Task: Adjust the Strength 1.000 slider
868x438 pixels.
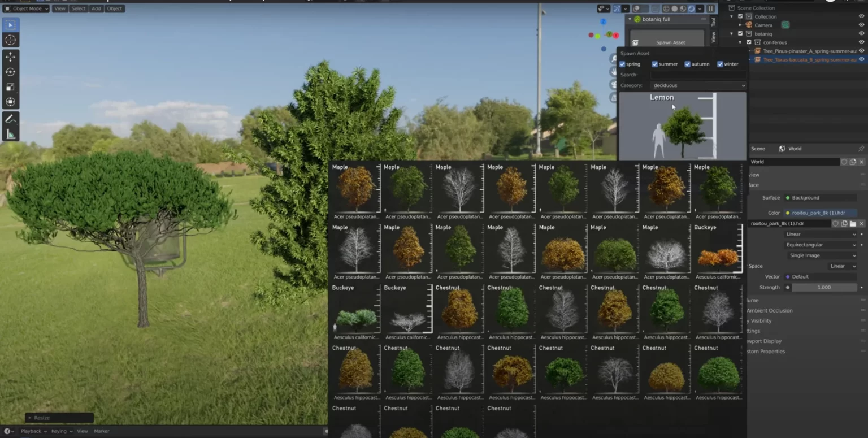Action: pos(824,287)
